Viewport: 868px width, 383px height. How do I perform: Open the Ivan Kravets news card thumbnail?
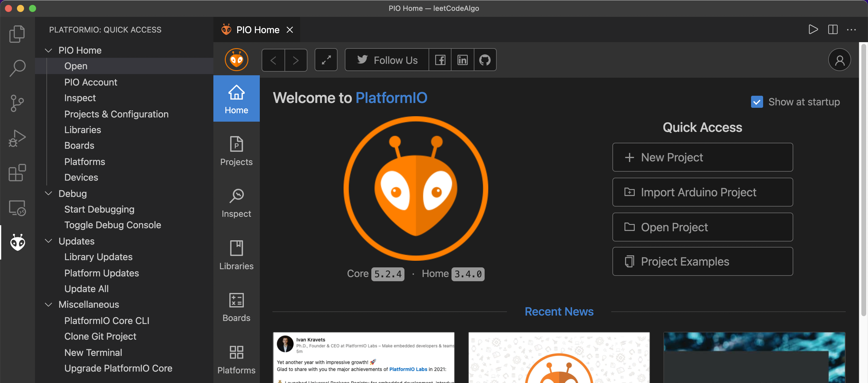[363, 357]
